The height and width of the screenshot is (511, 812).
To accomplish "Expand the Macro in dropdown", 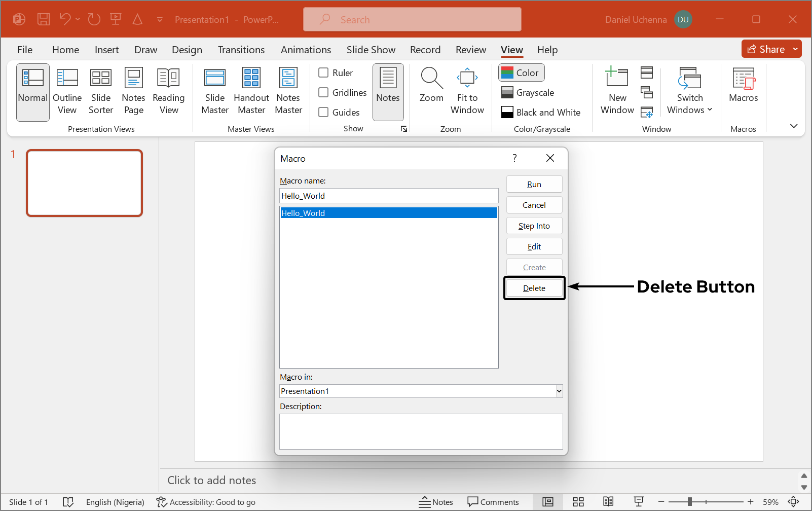I will click(x=559, y=391).
